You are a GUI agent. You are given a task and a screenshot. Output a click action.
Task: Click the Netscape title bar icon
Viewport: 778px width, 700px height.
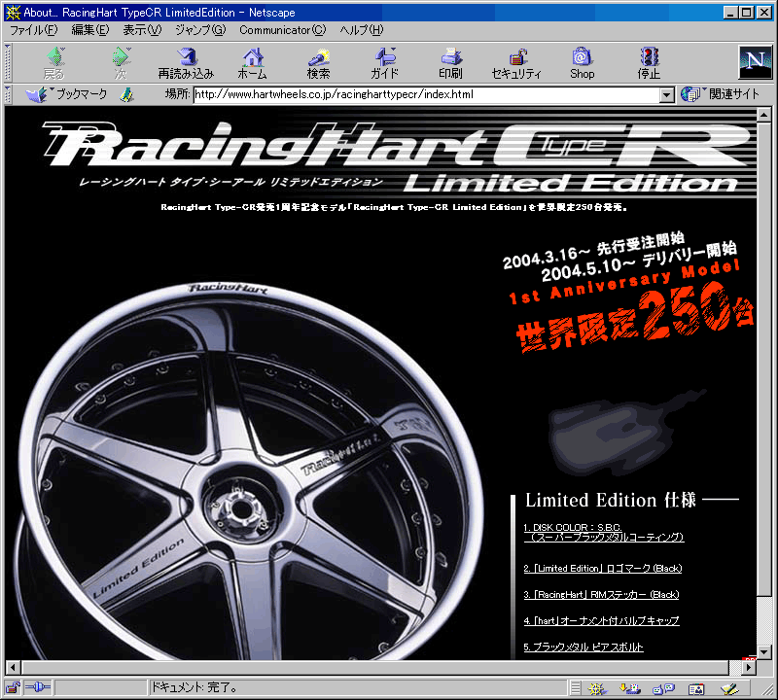tap(13, 13)
